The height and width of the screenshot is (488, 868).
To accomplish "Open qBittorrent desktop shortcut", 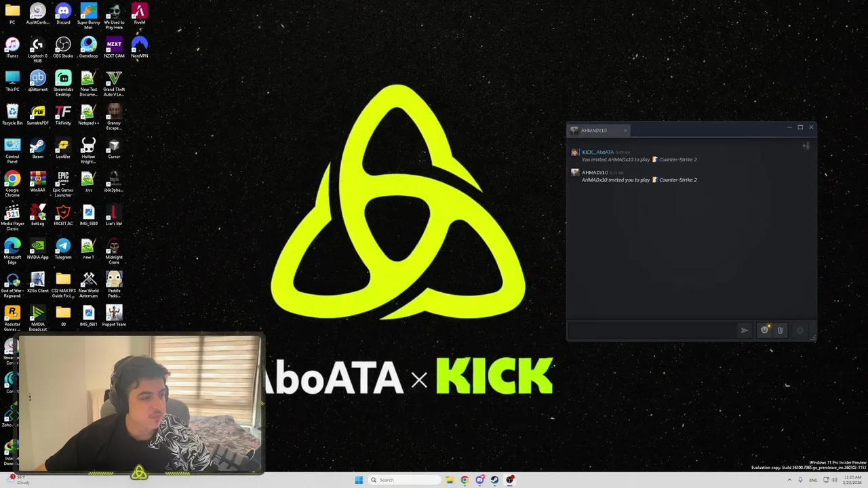I will click(x=37, y=81).
